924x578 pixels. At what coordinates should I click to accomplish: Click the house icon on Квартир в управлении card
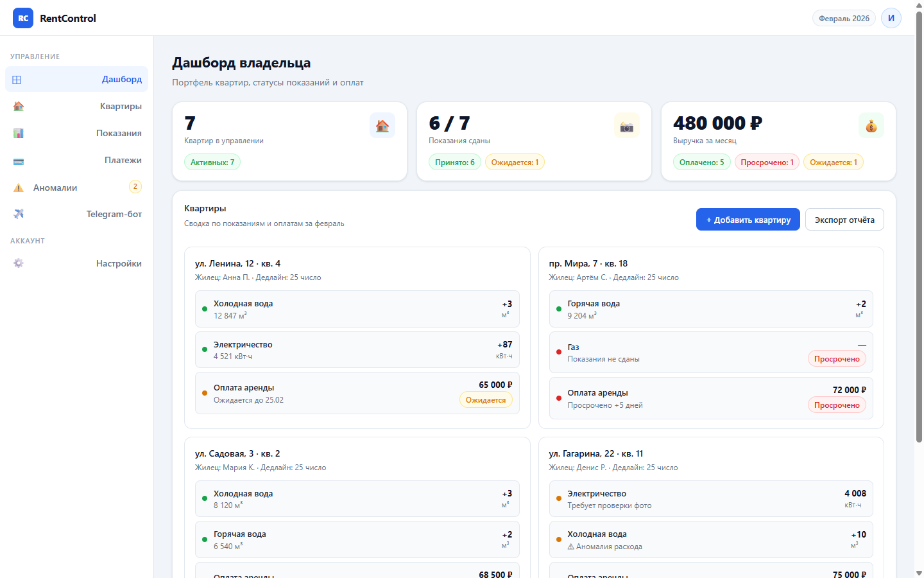pos(382,125)
